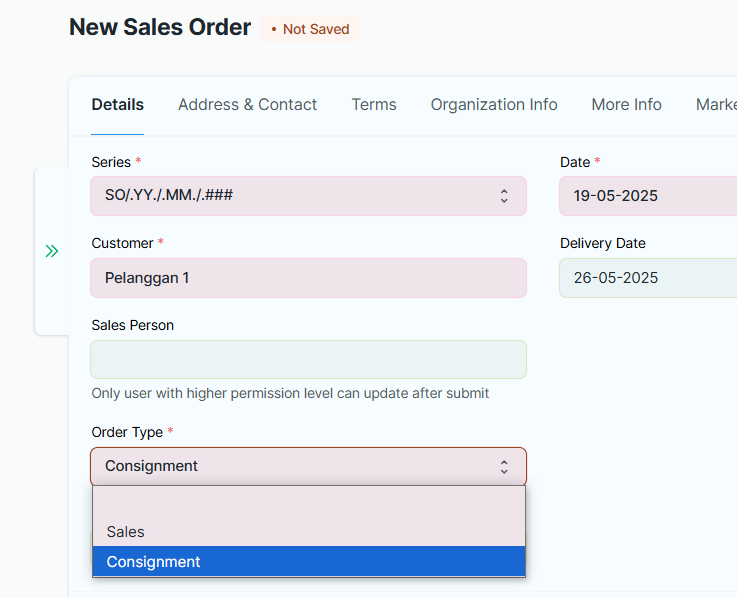Viewport: 737px width, 598px height.
Task: Choose Consignment option in dropdown list
Action: tap(309, 561)
